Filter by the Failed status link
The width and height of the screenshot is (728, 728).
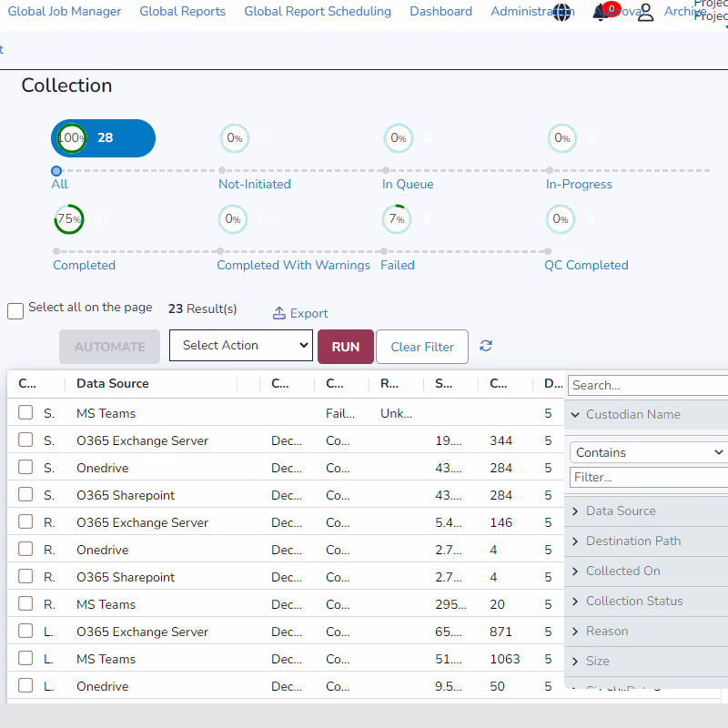(398, 265)
